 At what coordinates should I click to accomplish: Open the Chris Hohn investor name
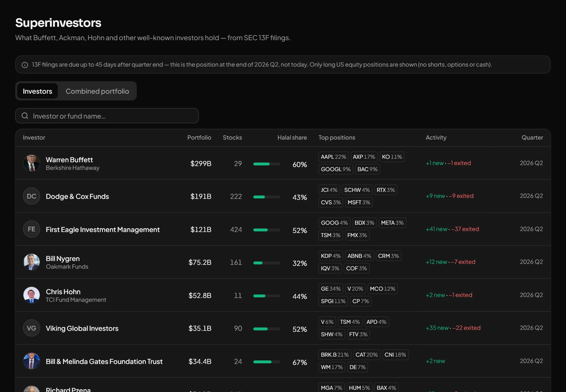click(63, 292)
